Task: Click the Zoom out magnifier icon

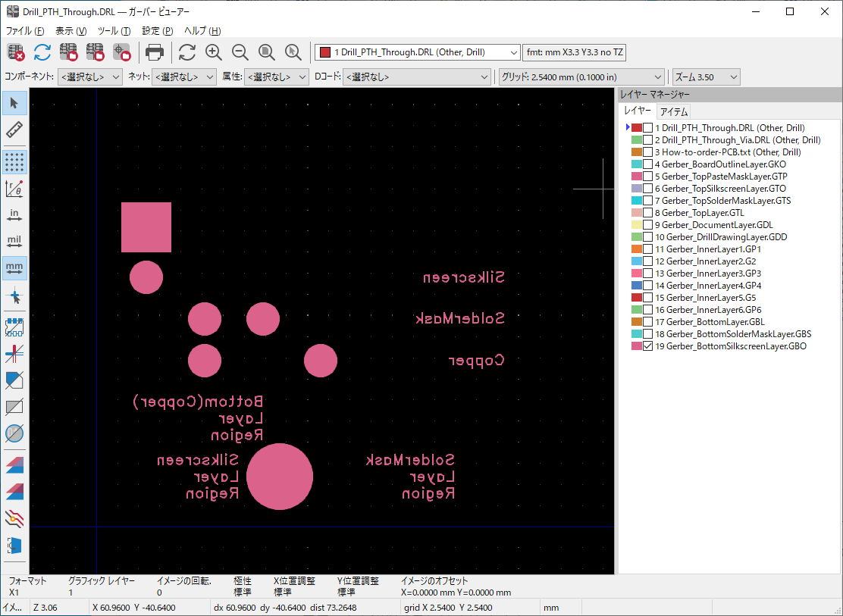Action: [x=240, y=52]
